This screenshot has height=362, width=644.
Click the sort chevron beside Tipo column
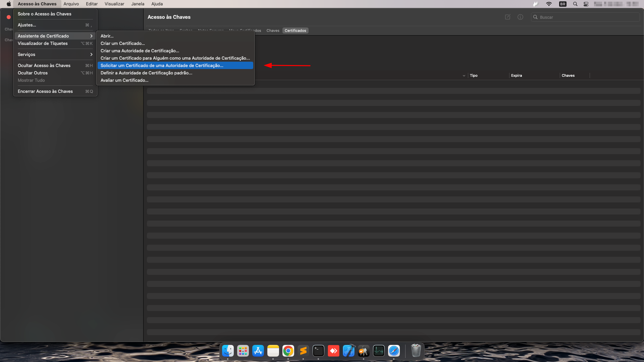coord(464,76)
